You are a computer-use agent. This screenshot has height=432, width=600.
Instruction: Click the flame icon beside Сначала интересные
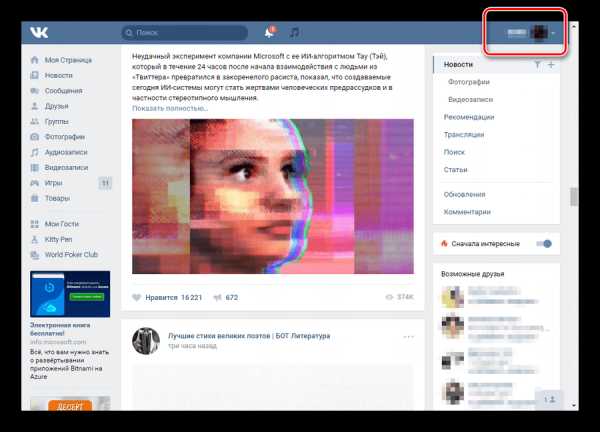[x=444, y=243]
